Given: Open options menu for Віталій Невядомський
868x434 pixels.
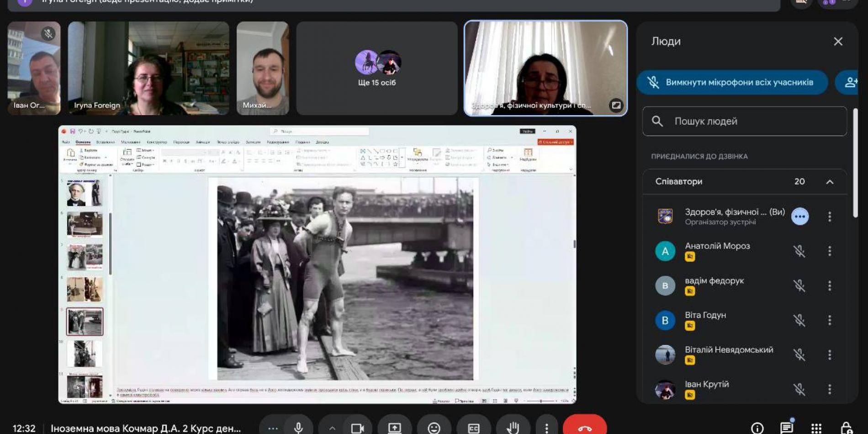Looking at the screenshot, I should tap(830, 355).
